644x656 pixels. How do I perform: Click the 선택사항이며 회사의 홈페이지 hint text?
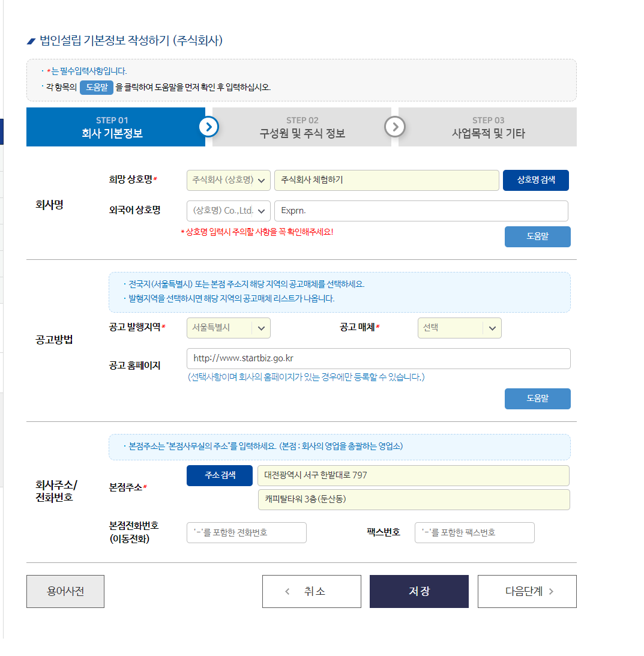[x=306, y=378]
